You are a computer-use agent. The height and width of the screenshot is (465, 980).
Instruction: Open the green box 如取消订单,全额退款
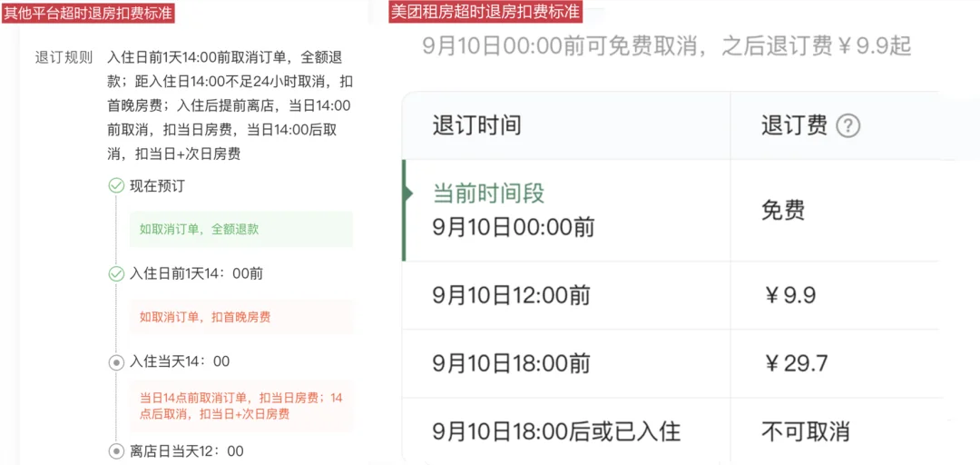(x=240, y=229)
